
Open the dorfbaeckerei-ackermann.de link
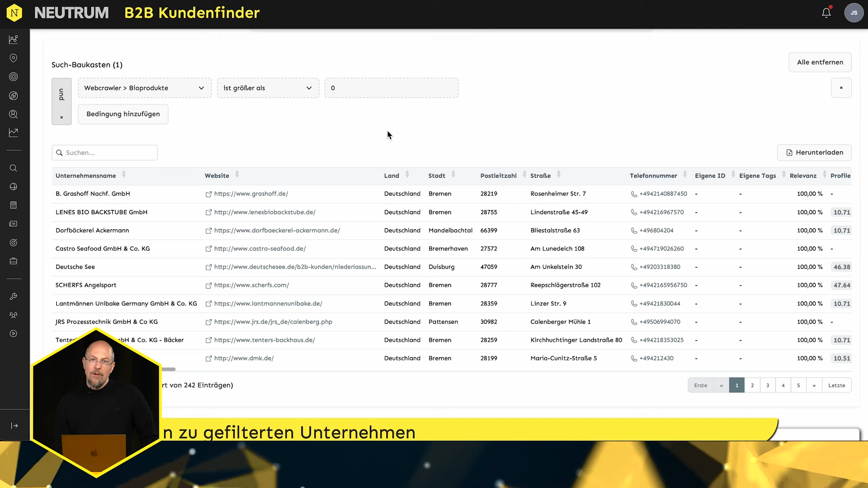coord(277,230)
